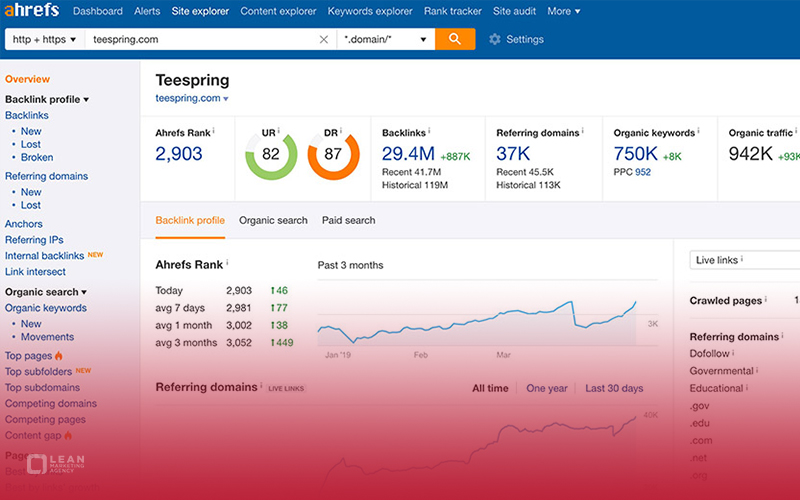The width and height of the screenshot is (800, 500).
Task: Open Site audit in top navigation
Action: pos(514,11)
